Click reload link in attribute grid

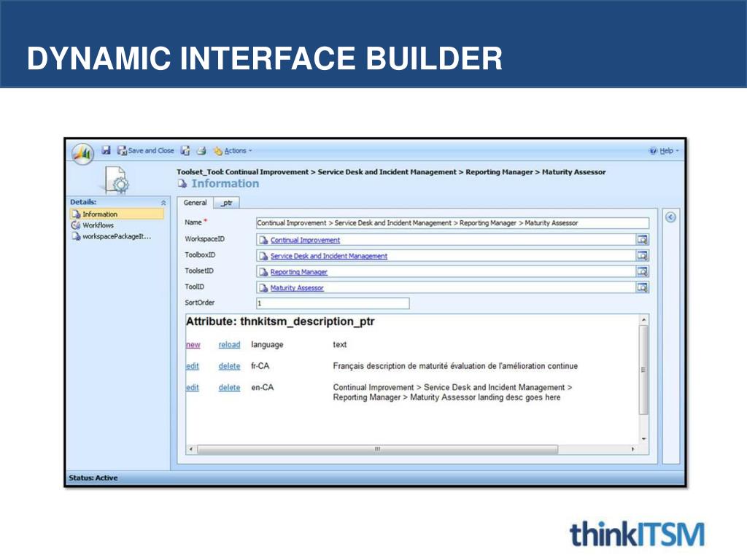pyautogui.click(x=229, y=345)
